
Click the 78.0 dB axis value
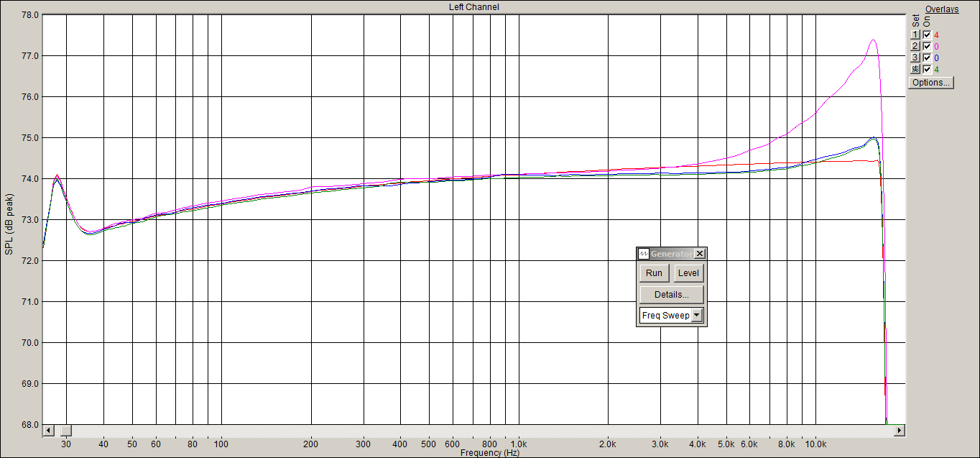[29, 14]
